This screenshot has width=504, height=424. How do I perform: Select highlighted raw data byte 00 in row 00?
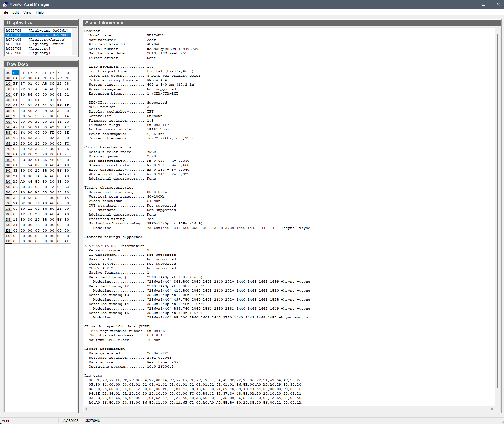coord(16,73)
